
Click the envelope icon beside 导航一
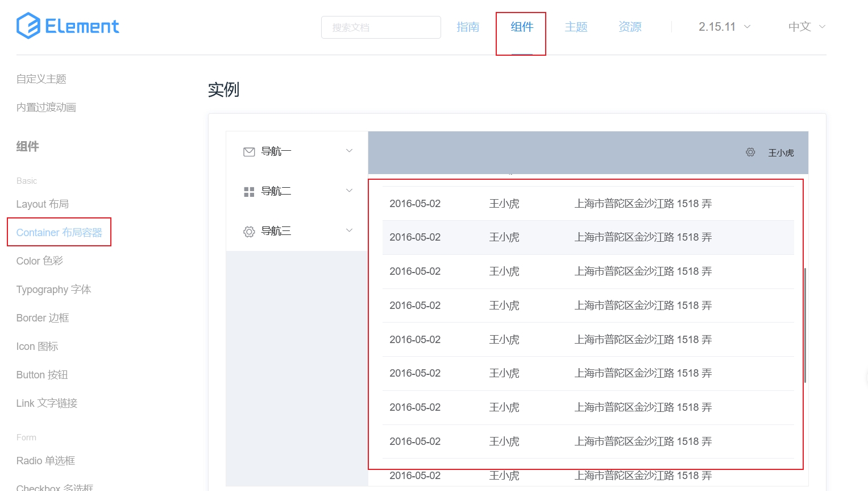pos(249,152)
